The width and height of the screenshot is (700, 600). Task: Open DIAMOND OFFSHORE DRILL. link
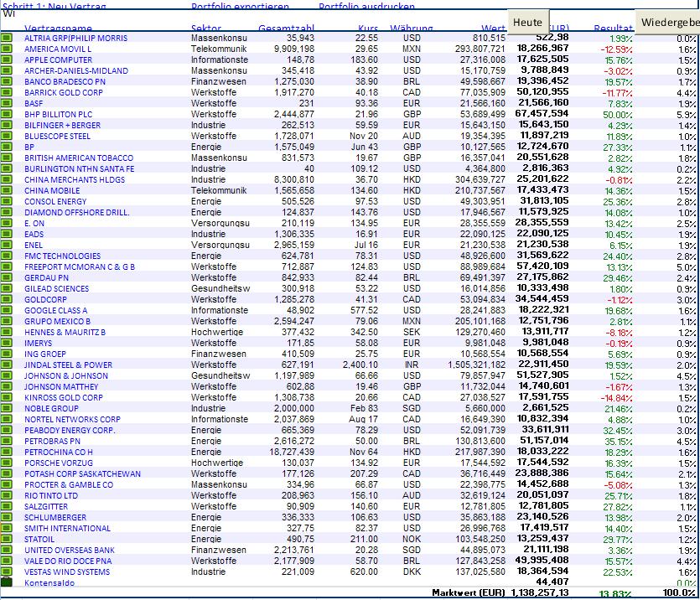(x=77, y=212)
